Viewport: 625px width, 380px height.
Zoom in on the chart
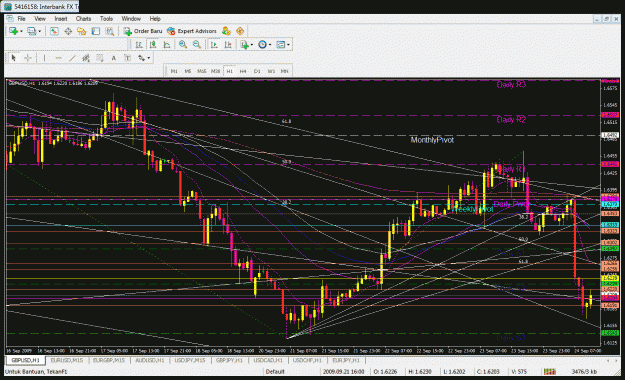pyautogui.click(x=183, y=44)
